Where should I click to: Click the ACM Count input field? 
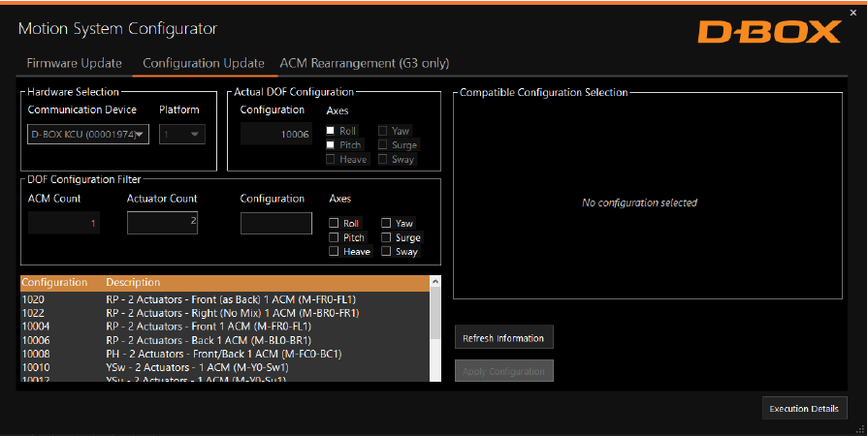[x=64, y=223]
